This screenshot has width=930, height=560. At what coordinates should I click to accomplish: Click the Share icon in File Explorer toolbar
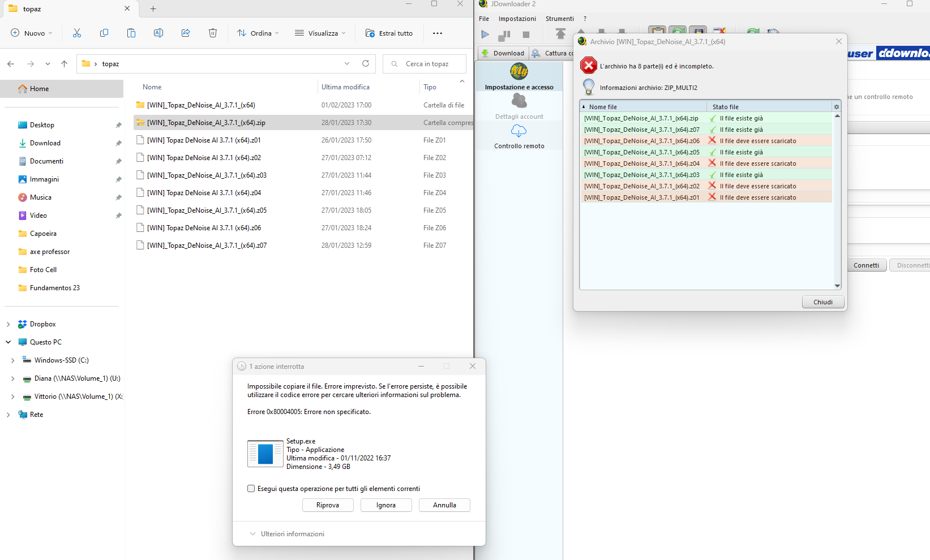(x=186, y=33)
